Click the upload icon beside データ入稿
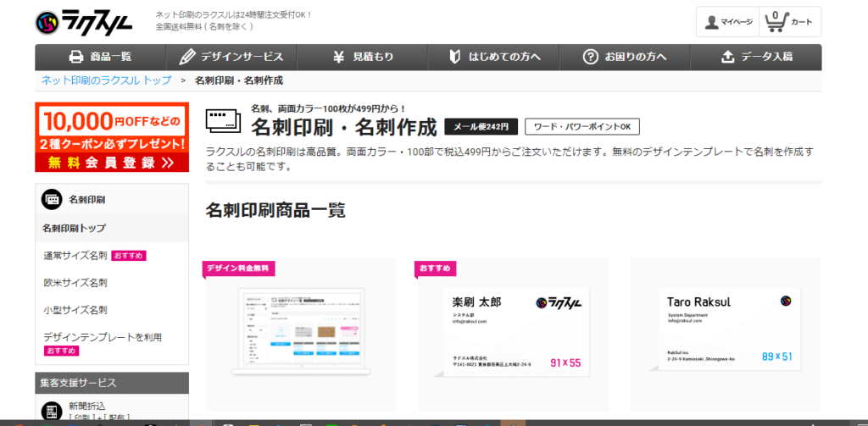 (728, 57)
